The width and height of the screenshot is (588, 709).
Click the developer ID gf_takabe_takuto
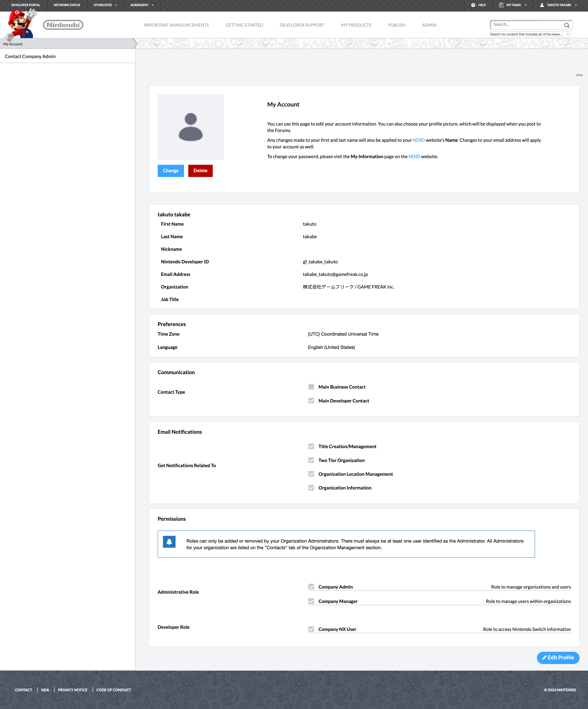[320, 262]
